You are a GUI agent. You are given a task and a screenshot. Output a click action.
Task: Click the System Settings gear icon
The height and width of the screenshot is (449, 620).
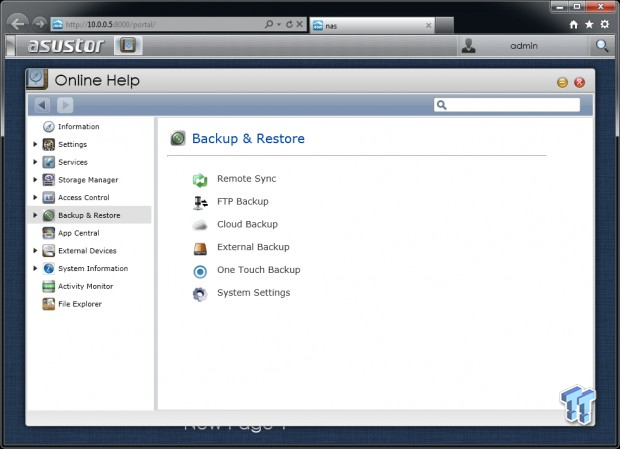pos(200,294)
